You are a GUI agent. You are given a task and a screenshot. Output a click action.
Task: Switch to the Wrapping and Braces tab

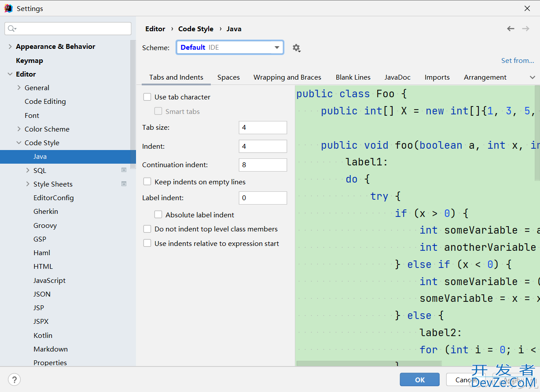[x=287, y=77]
